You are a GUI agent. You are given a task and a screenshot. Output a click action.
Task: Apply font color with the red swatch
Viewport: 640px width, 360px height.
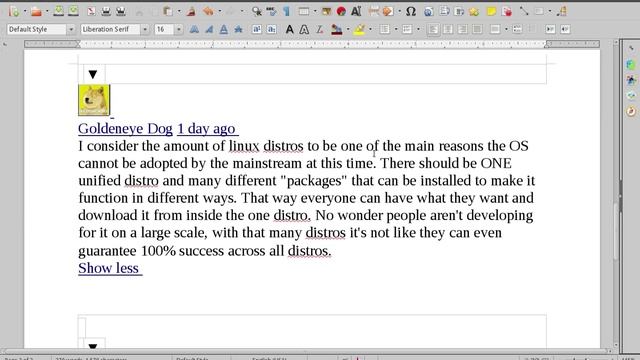[337, 29]
